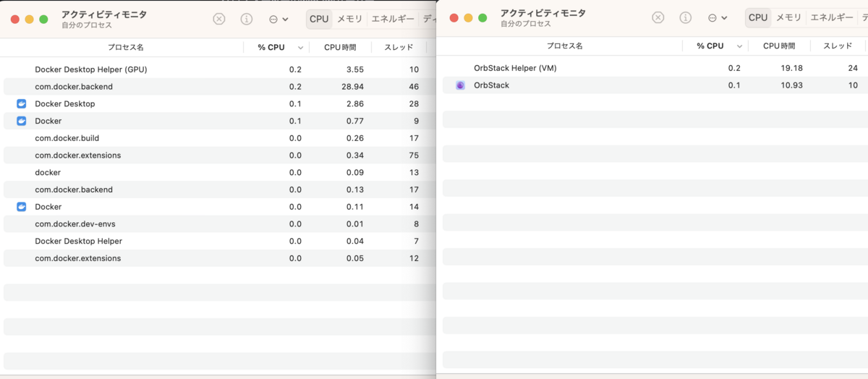The width and height of the screenshot is (868, 379).
Task: Sort by プロセス名 column in left window
Action: 126,47
